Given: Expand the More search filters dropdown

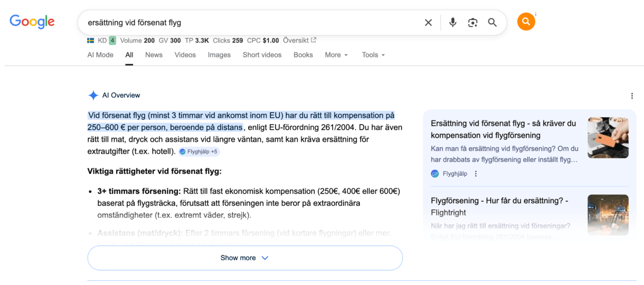Looking at the screenshot, I should coord(336,55).
